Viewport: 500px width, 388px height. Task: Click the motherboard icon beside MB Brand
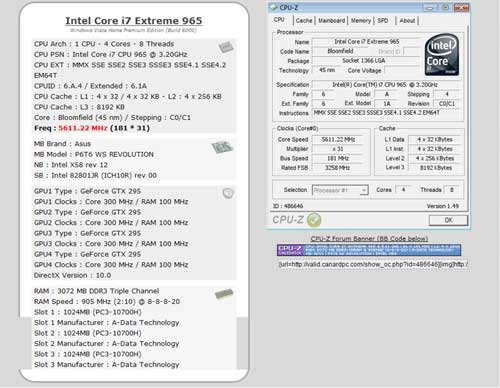click(222, 147)
